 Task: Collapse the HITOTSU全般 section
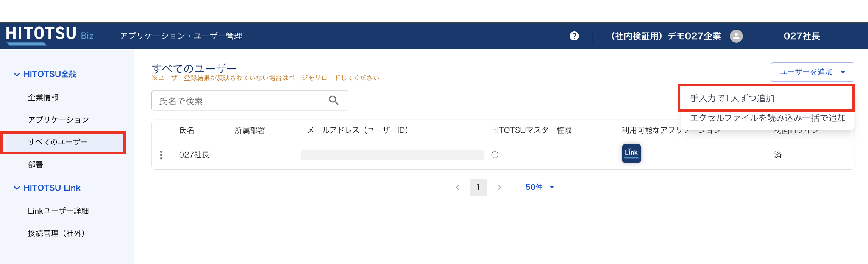click(x=17, y=74)
